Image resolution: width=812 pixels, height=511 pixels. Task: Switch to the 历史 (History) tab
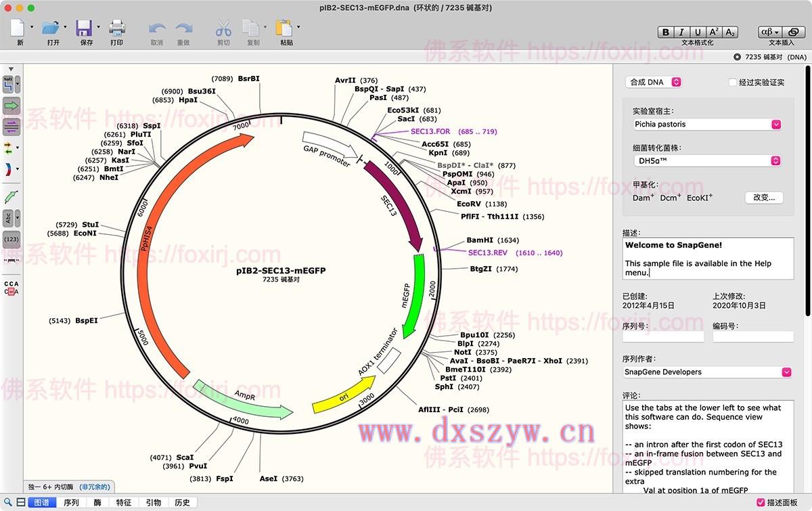(x=183, y=503)
